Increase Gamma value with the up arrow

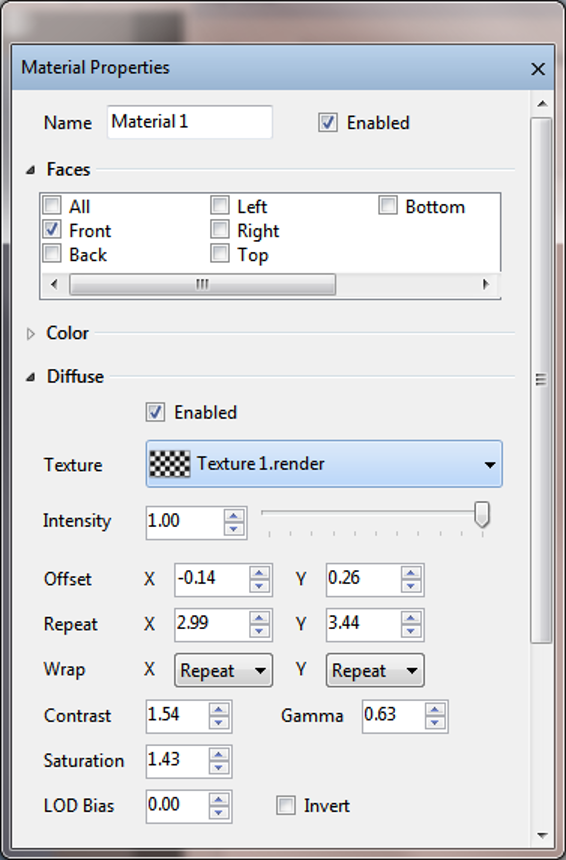point(434,709)
